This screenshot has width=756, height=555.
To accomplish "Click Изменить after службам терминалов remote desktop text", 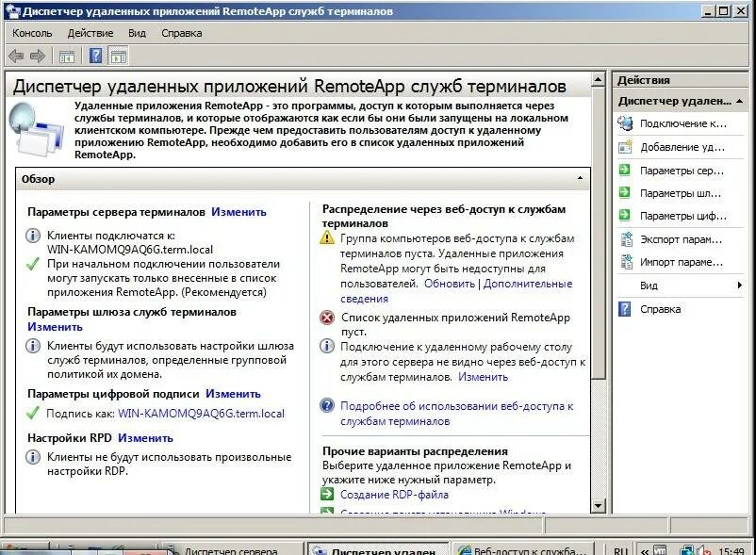I will 484,377.
